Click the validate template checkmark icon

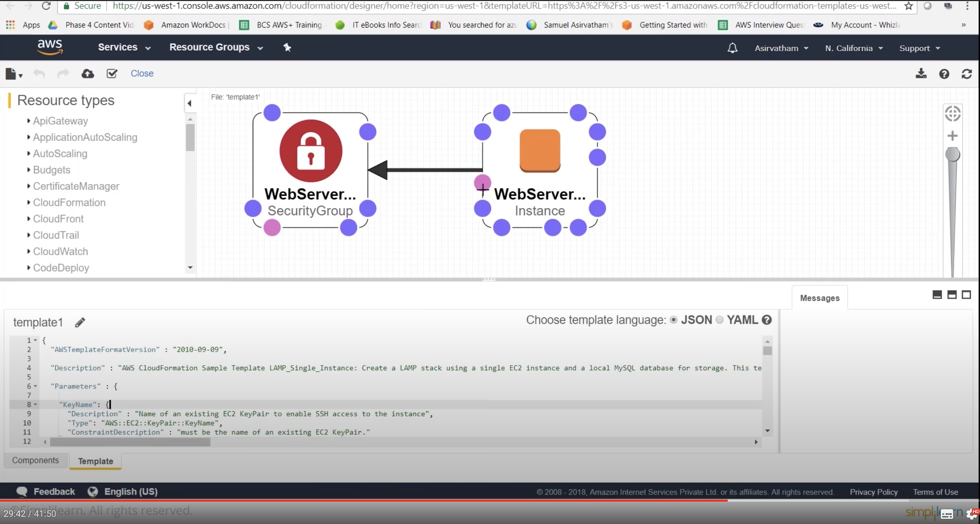tap(112, 73)
